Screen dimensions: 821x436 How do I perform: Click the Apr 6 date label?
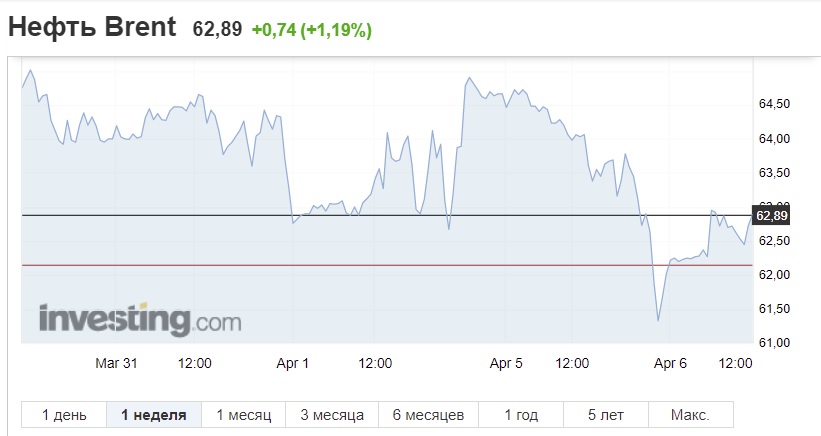pyautogui.click(x=670, y=363)
